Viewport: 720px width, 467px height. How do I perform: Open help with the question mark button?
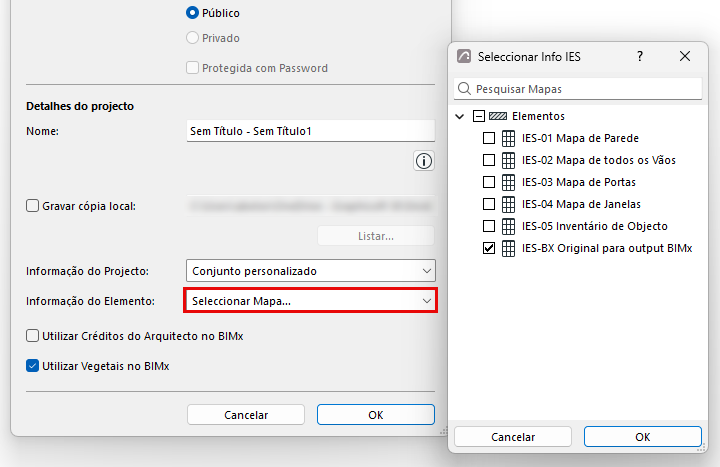[x=640, y=56]
